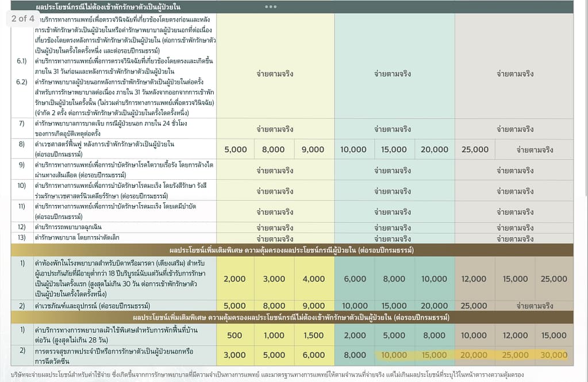Click row 9 kidney dialysis description

[124, 170]
